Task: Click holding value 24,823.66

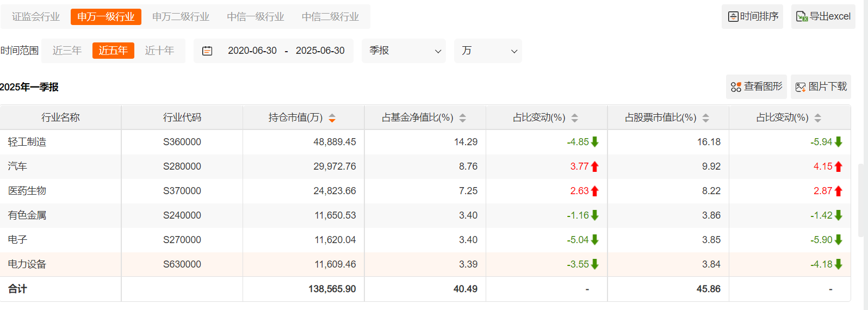Action: coord(334,191)
